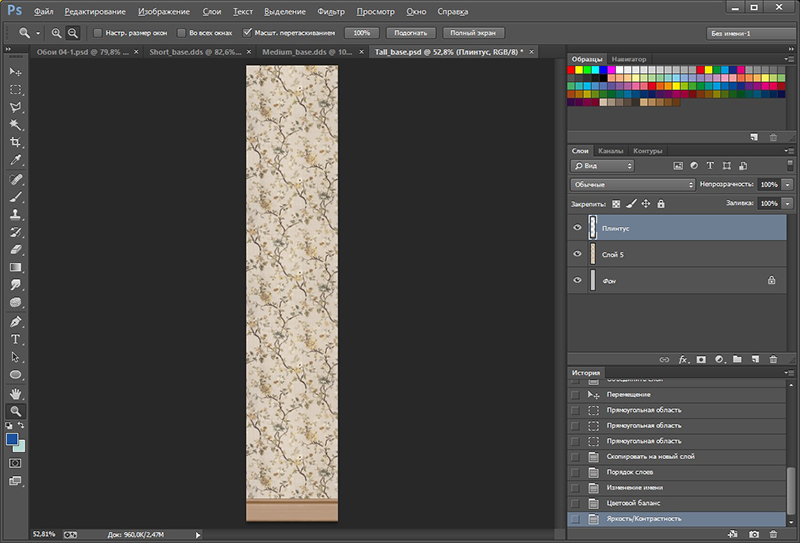The width and height of the screenshot is (800, 543).
Task: Open the blend mode dropdown 'Обычные'
Action: 632,185
